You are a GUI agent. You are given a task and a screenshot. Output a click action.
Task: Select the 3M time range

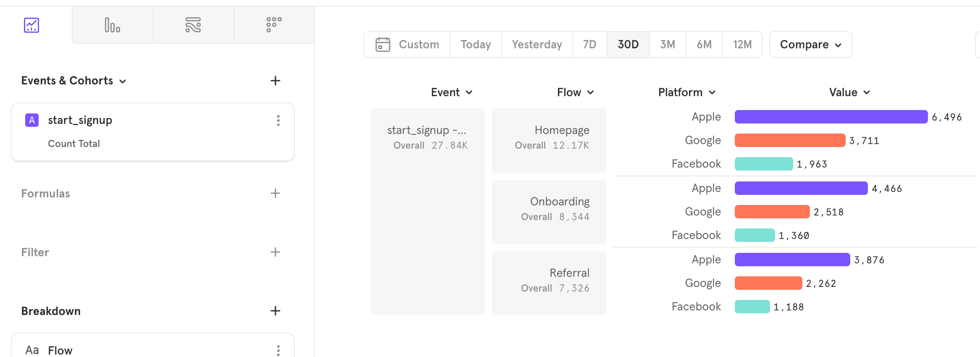(x=667, y=45)
